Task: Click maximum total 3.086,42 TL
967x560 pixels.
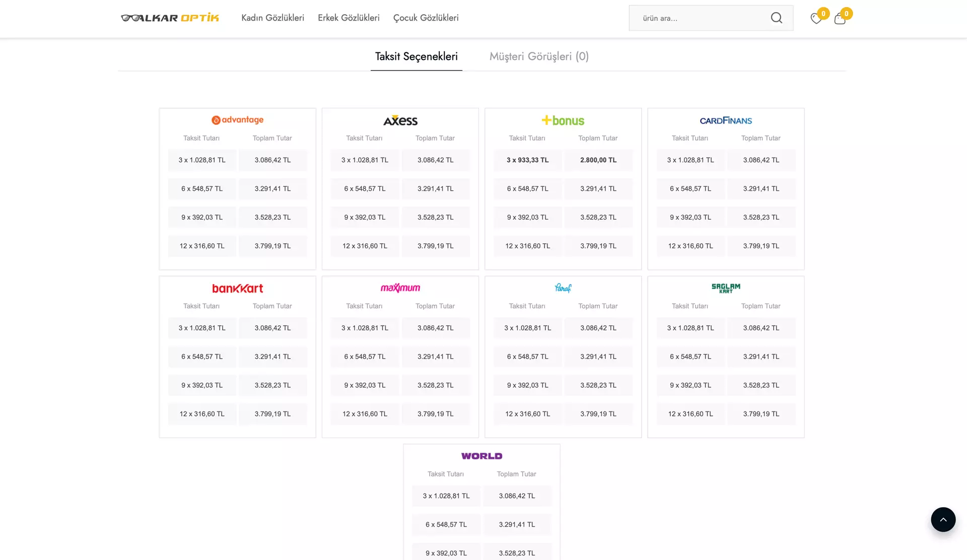Action: pos(436,328)
